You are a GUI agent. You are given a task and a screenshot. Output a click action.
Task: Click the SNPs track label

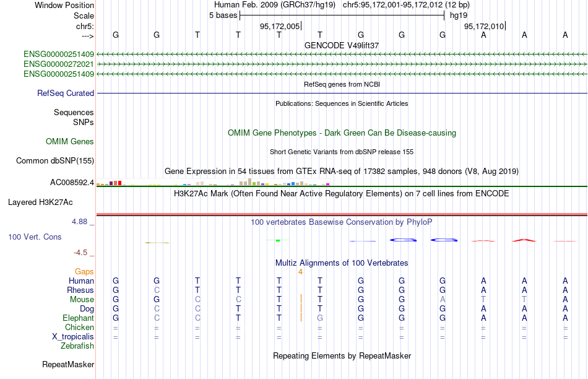click(84, 123)
